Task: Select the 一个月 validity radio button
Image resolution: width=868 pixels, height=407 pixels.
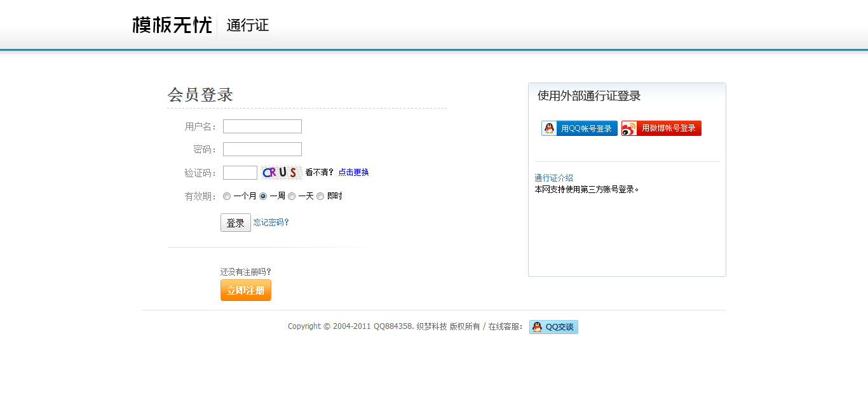Action: [227, 196]
